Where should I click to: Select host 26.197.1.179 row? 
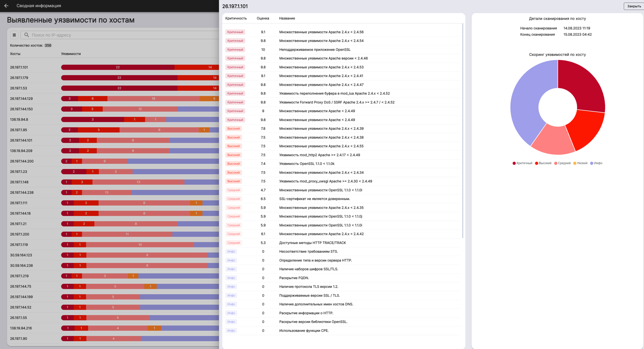[x=19, y=78]
